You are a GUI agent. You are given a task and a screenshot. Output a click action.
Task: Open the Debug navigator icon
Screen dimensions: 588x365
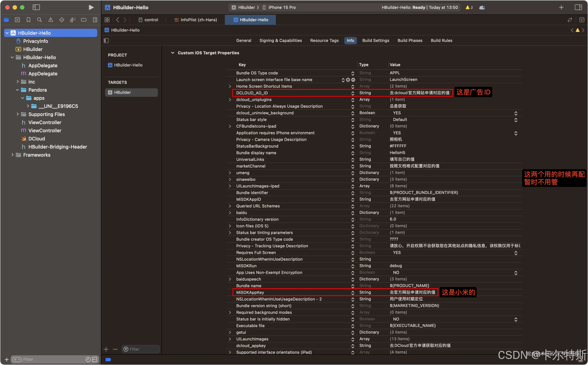[x=73, y=20]
